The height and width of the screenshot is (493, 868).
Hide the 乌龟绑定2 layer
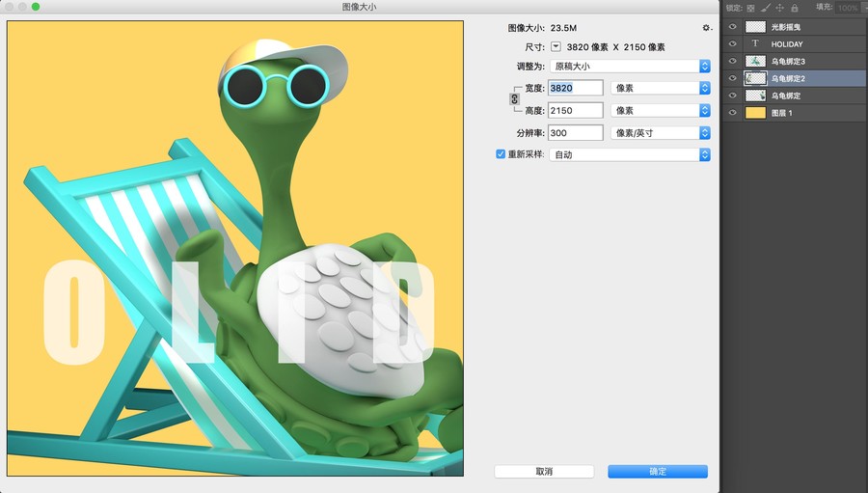coord(732,78)
